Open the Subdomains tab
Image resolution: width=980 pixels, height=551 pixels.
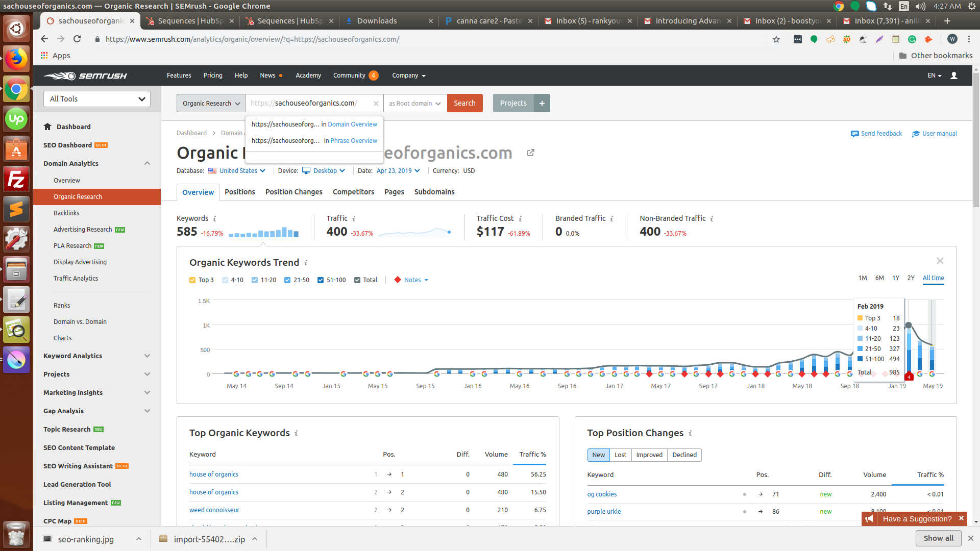[434, 192]
